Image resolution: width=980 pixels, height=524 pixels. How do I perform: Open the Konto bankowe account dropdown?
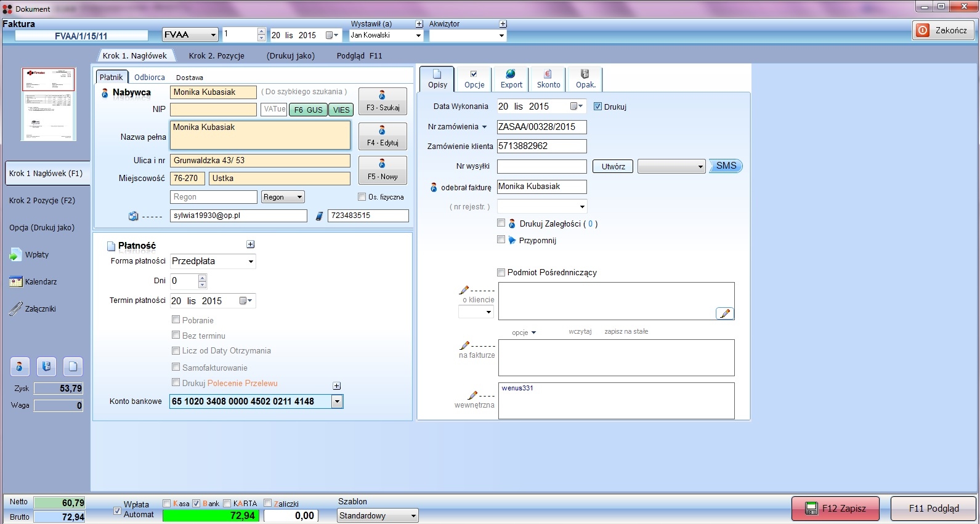(337, 401)
